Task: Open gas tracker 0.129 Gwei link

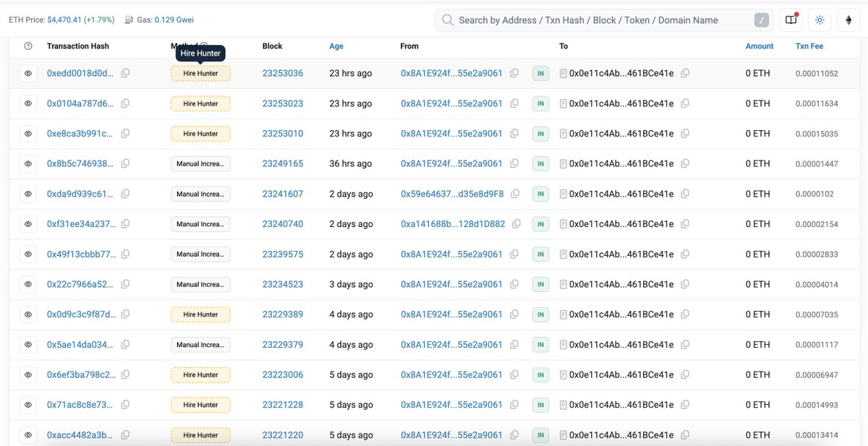Action: pos(173,20)
